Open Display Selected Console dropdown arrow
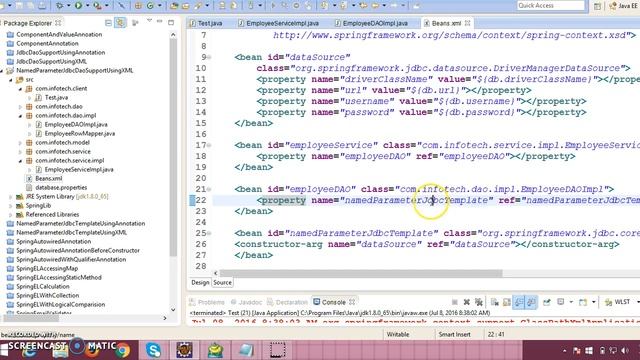Image resolution: width=640 pixels, height=360 pixels. click(571, 302)
